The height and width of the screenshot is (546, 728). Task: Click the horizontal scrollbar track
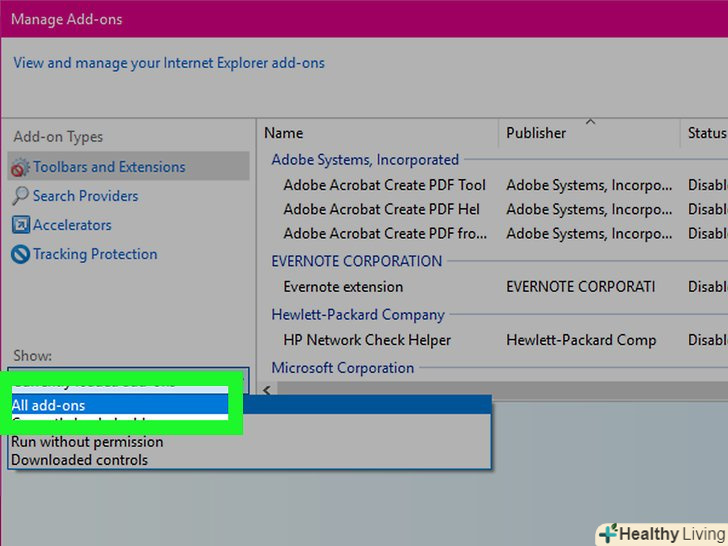pyautogui.click(x=502, y=389)
